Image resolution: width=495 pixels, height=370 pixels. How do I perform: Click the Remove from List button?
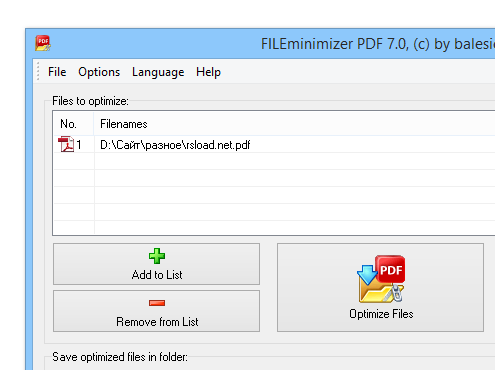tap(156, 311)
